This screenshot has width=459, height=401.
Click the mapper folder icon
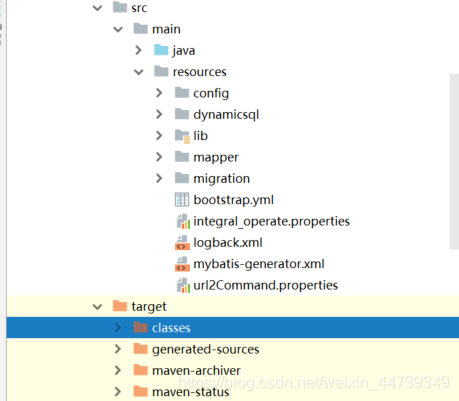click(182, 156)
